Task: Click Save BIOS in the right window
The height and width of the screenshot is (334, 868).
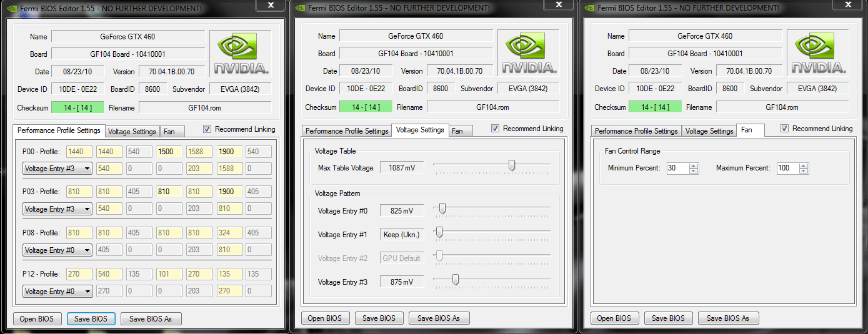Action: pyautogui.click(x=668, y=318)
